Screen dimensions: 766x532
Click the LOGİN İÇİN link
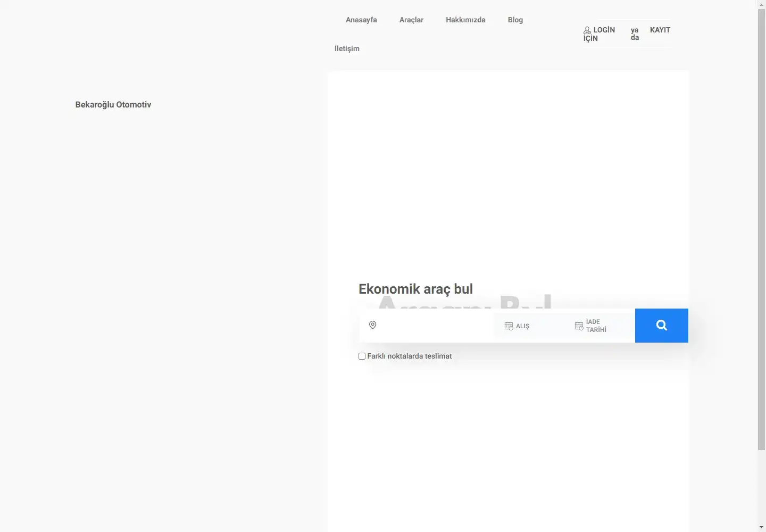pyautogui.click(x=600, y=34)
